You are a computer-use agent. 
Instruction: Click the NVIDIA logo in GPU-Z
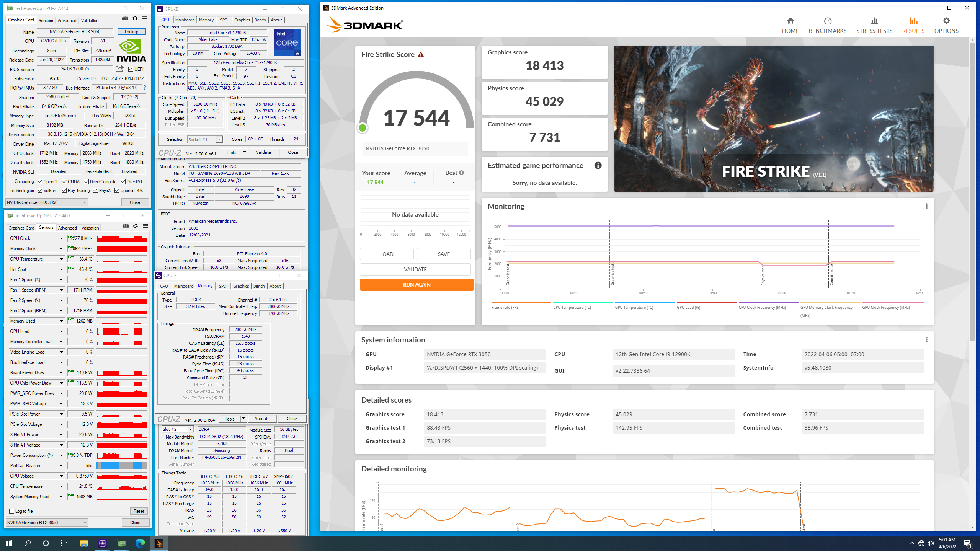click(x=131, y=51)
